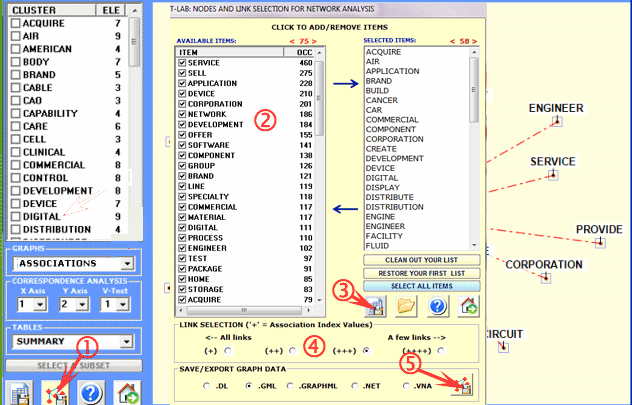Click CLEAN OUT YOUR LIST button
632x405 pixels.
419,259
